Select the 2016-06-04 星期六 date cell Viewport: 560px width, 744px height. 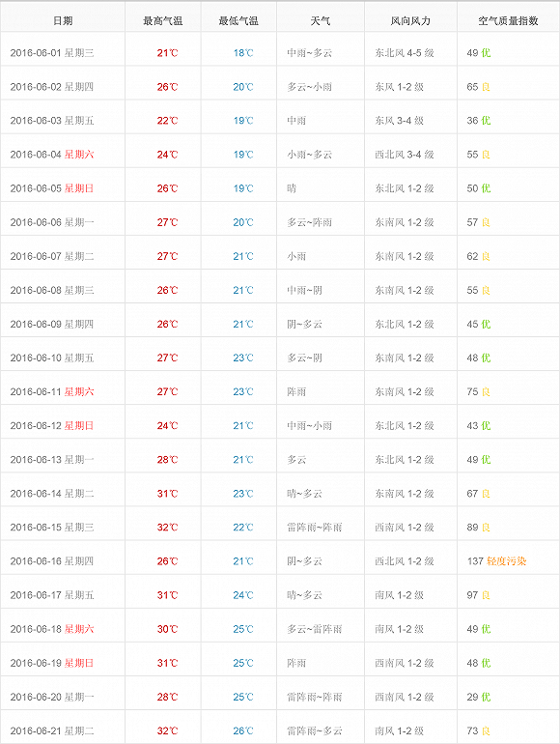tap(52, 155)
